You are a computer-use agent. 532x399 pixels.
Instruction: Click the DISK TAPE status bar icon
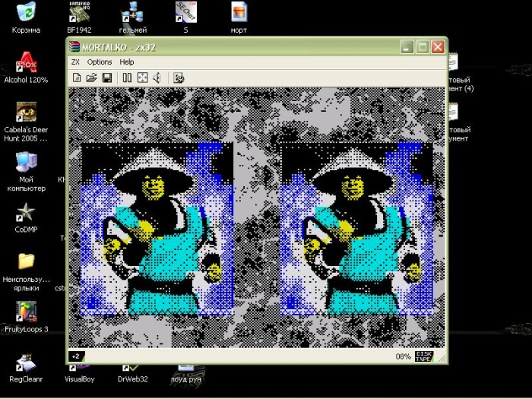pos(424,356)
